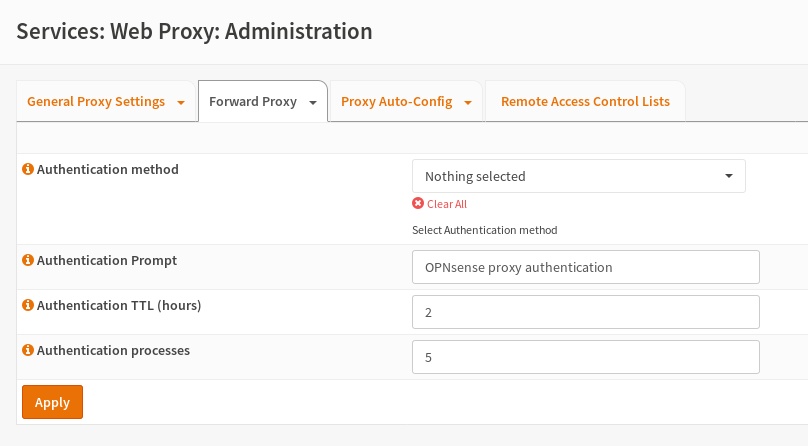Click the red Clear All icon
Image resolution: width=808 pixels, height=446 pixels.
point(418,204)
